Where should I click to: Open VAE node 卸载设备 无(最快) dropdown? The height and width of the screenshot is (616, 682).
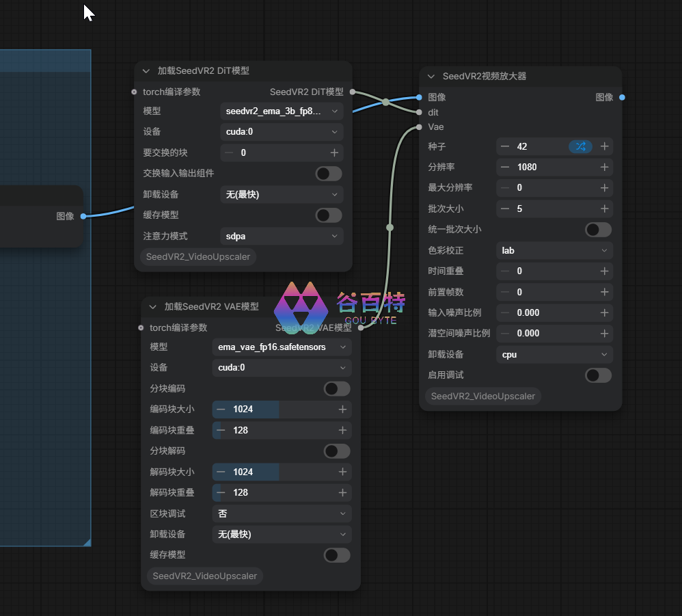[282, 534]
